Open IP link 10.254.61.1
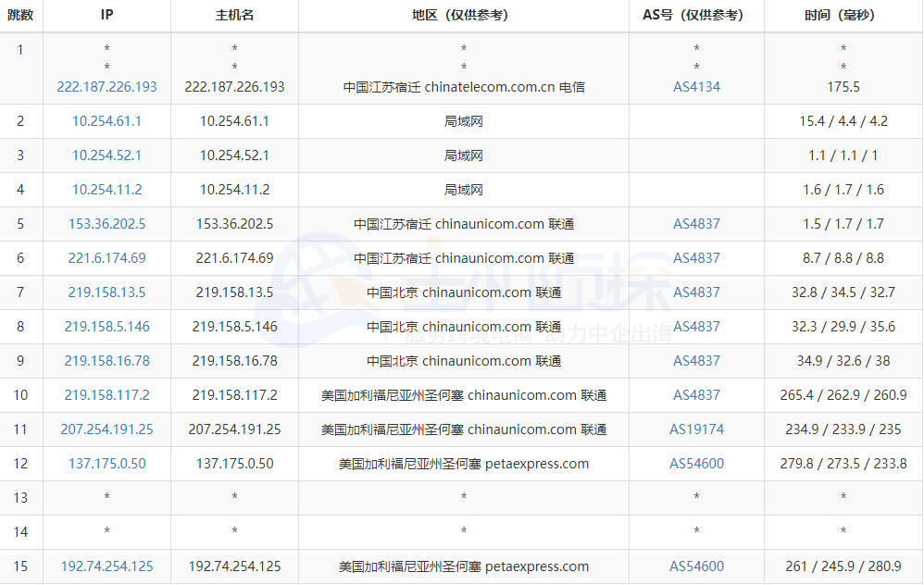924x585 pixels. click(x=106, y=121)
